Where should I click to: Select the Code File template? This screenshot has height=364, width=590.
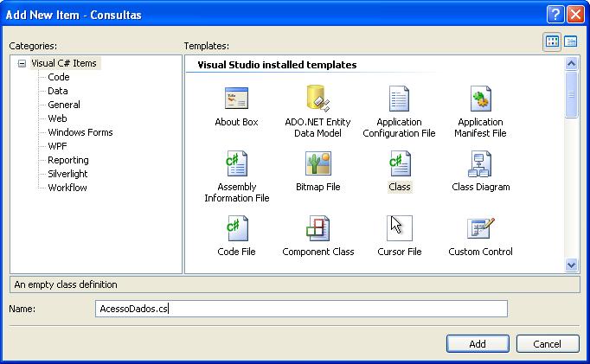(x=236, y=229)
